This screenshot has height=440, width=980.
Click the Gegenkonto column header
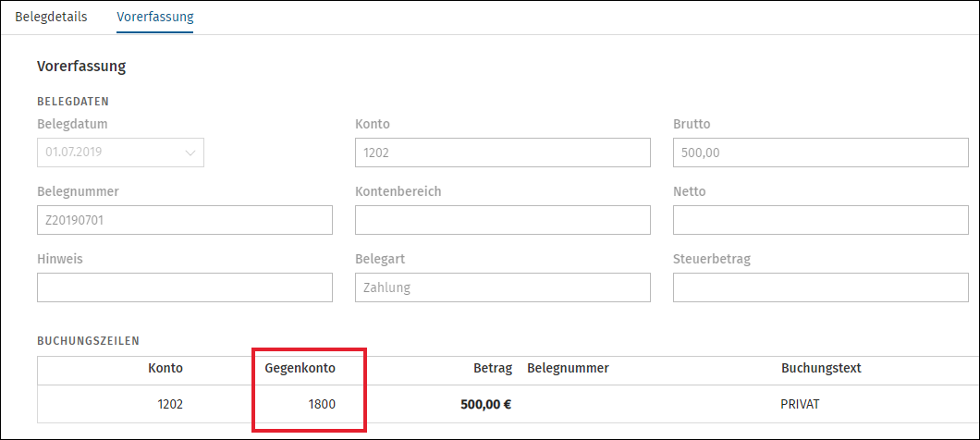(300, 368)
